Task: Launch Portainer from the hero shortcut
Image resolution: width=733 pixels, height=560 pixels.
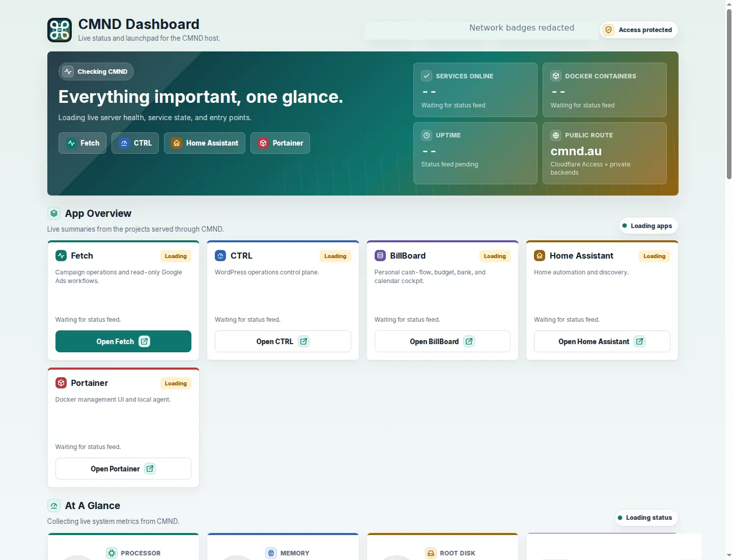Action: (x=280, y=143)
